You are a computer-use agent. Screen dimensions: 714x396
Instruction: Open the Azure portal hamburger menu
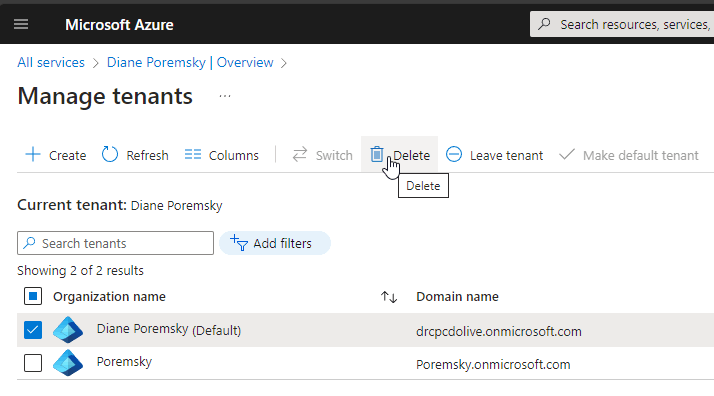[x=21, y=24]
